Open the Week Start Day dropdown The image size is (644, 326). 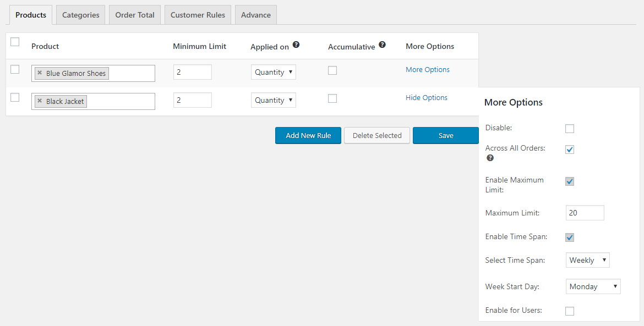tap(593, 286)
